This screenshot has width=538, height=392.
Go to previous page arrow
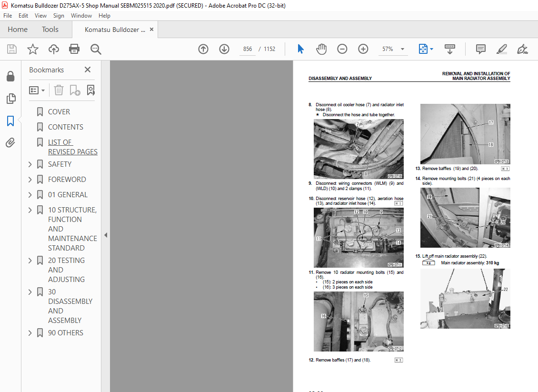[203, 49]
